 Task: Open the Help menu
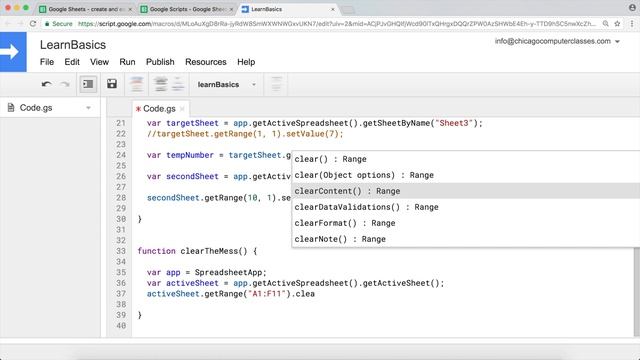(x=246, y=62)
